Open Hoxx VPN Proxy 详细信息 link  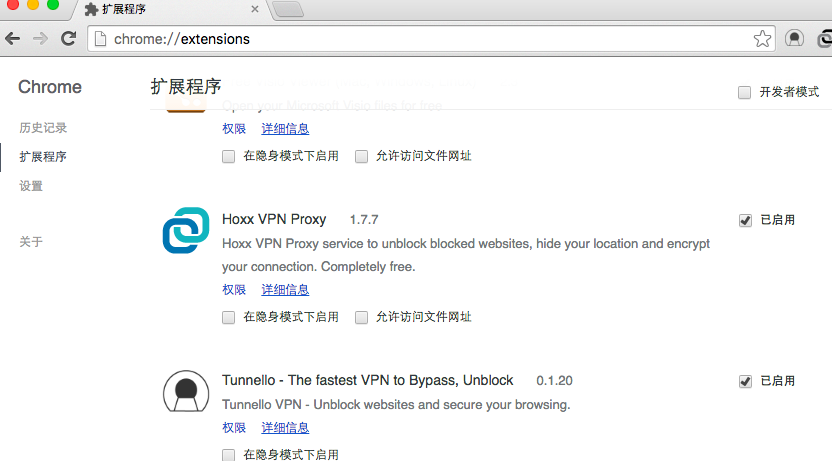point(285,290)
